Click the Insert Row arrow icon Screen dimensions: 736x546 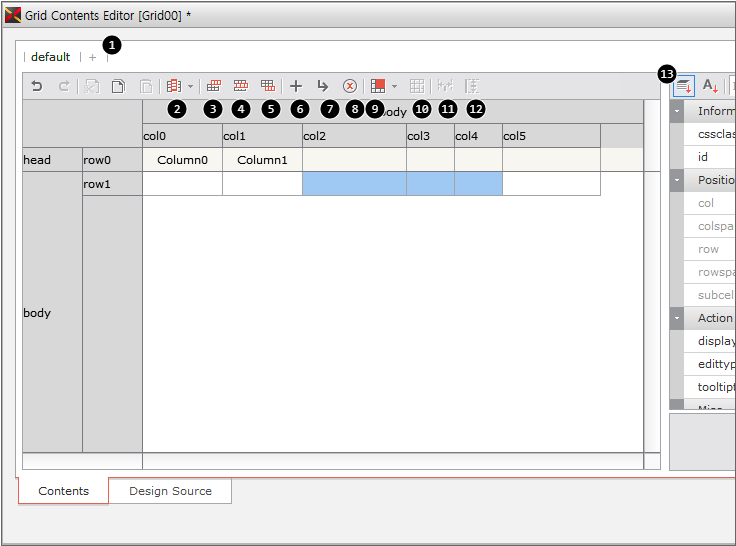tap(322, 87)
